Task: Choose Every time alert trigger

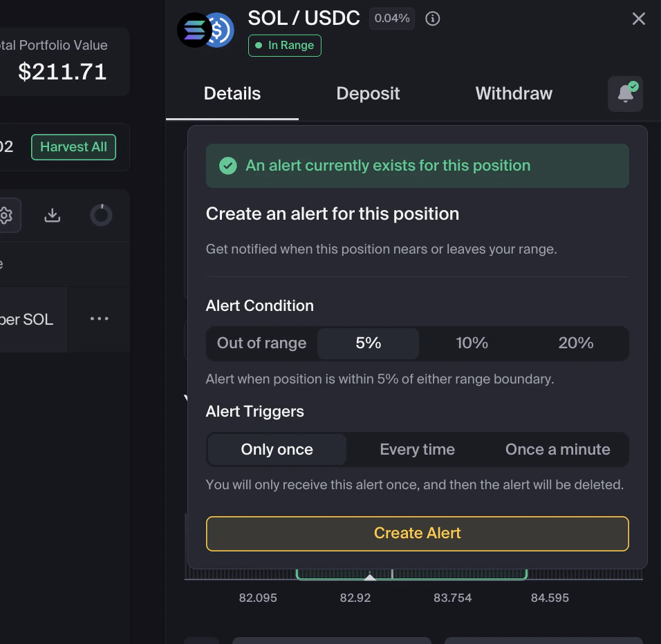Action: 418,449
